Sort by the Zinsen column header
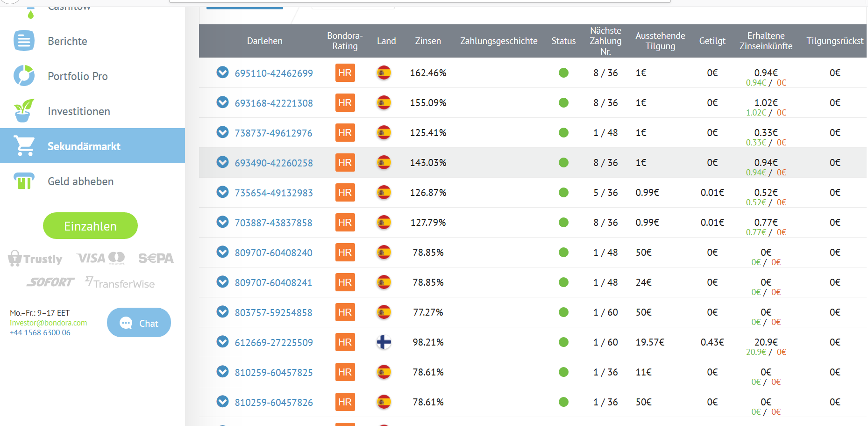The width and height of the screenshot is (868, 426). coord(427,41)
